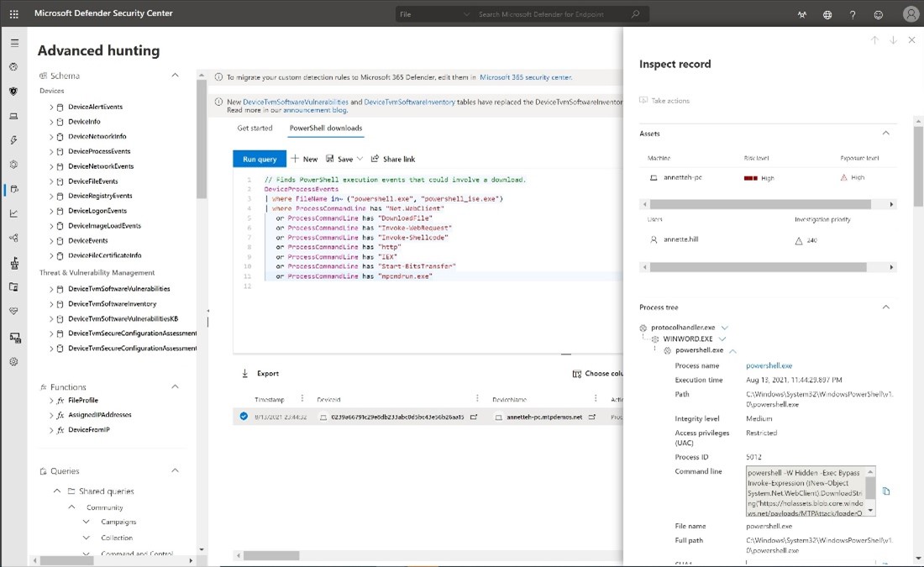The image size is (924, 567).
Task: Click the Community globe icon in top bar
Action: click(827, 14)
